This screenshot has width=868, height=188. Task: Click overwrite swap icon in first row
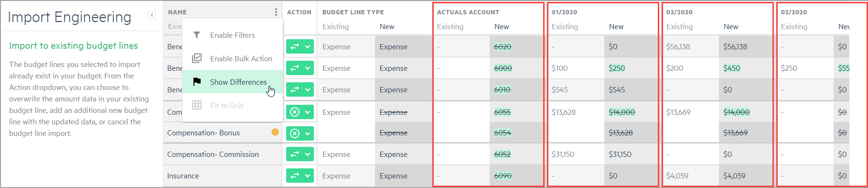(295, 46)
